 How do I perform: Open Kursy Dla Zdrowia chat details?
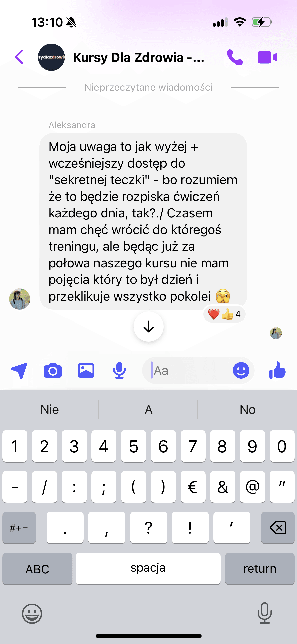(x=139, y=57)
